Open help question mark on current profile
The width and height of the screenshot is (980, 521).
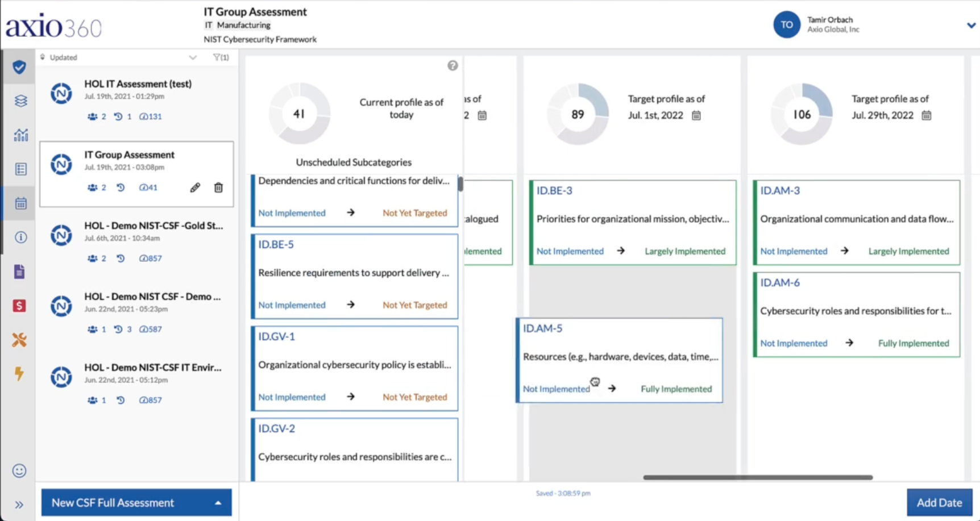point(452,65)
